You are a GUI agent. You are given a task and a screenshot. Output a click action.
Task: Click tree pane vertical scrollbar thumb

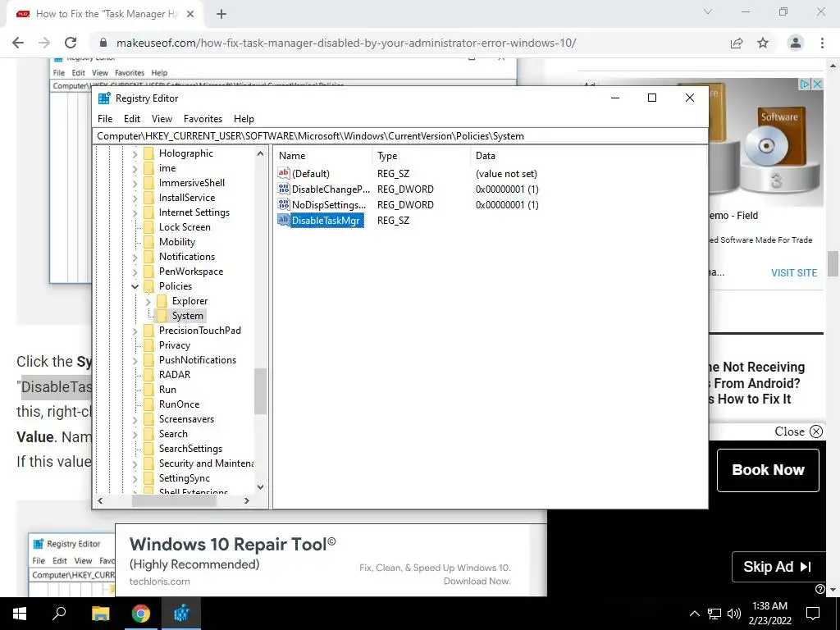(260, 391)
